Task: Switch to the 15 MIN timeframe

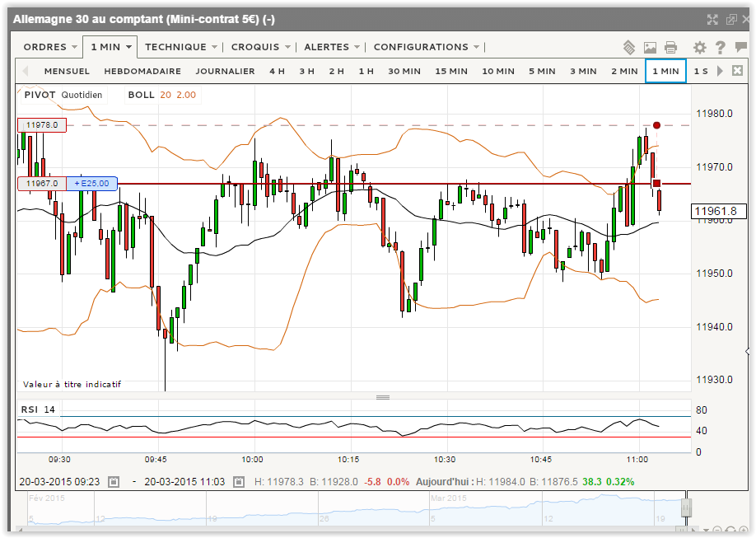Action: pos(451,72)
